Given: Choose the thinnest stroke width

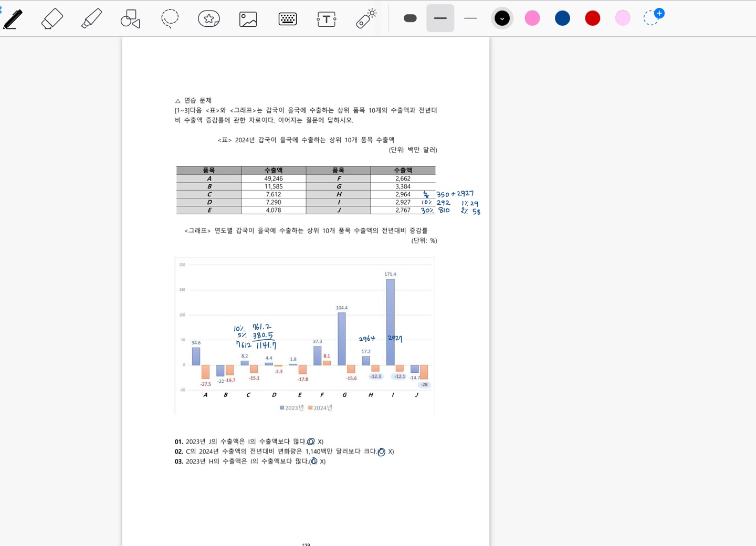Looking at the screenshot, I should tap(470, 18).
